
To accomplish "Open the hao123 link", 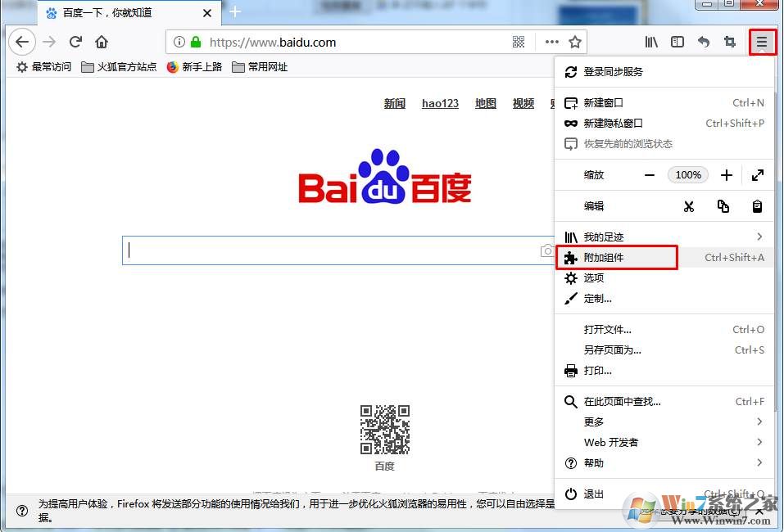I will (x=440, y=103).
